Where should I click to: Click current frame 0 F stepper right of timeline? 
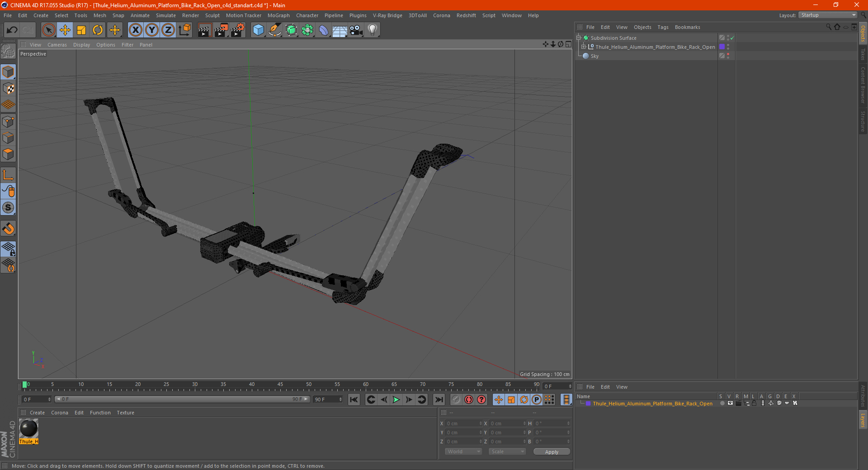(570, 386)
